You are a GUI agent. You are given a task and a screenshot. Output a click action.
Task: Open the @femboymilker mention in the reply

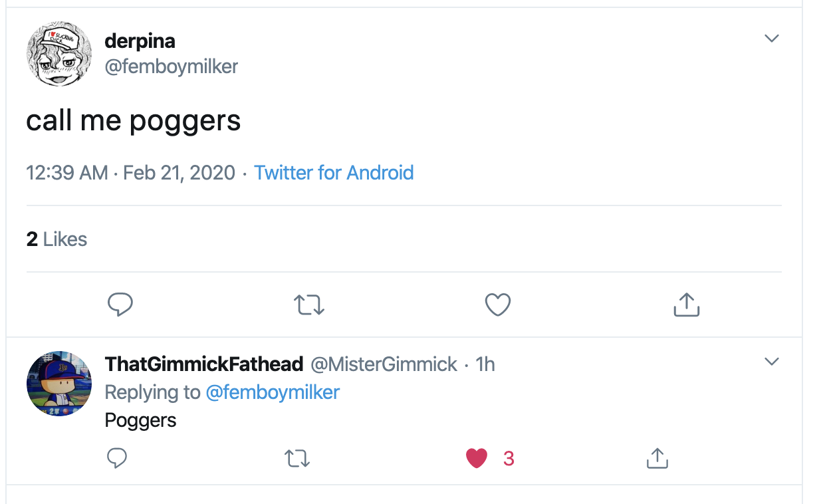(x=273, y=392)
